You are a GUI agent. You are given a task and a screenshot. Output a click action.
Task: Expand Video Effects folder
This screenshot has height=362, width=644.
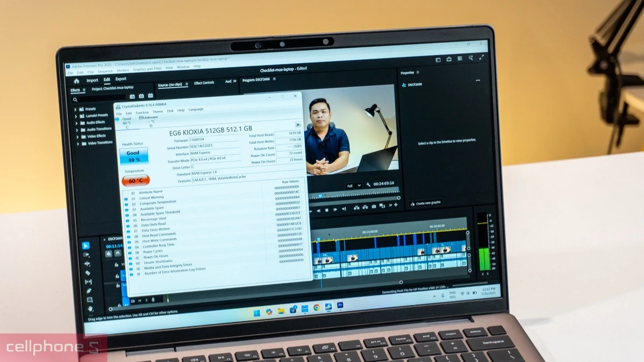click(77, 137)
